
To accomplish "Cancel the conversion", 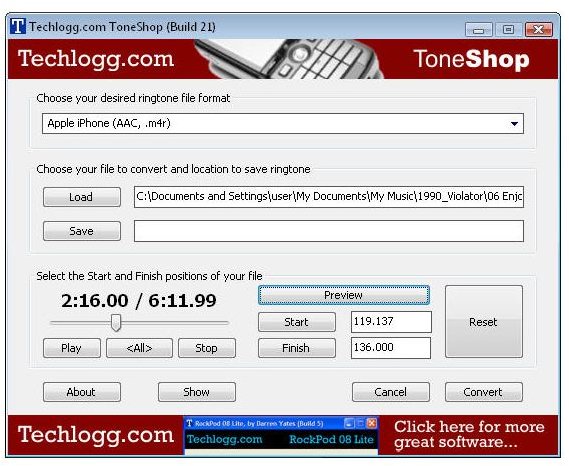I will tap(391, 392).
